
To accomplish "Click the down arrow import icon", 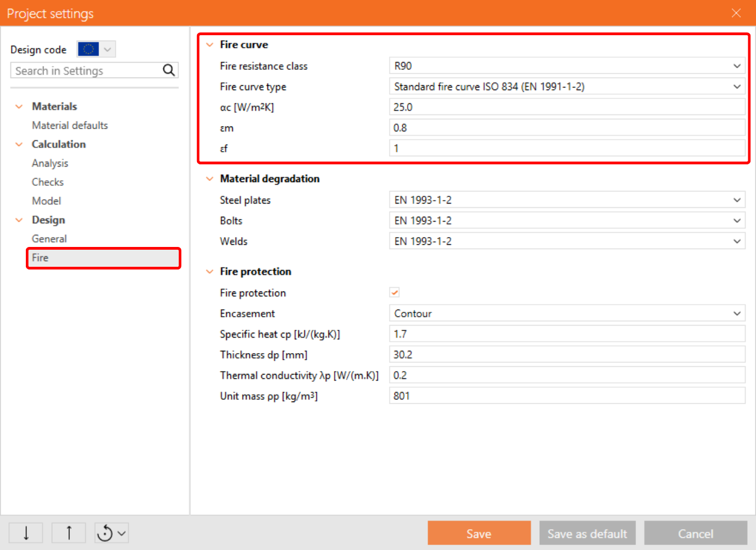I will (26, 533).
